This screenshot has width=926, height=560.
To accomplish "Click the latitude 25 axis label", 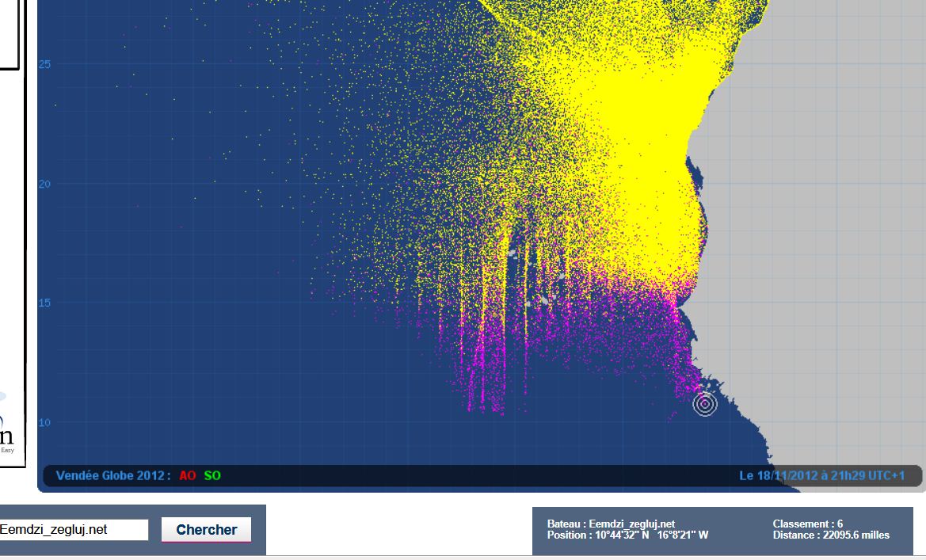I will coord(44,64).
